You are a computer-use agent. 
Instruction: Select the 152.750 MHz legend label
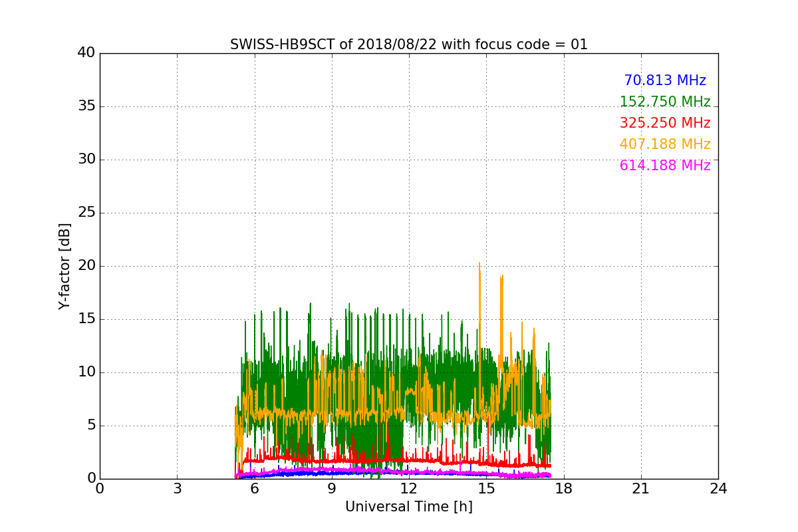[665, 102]
